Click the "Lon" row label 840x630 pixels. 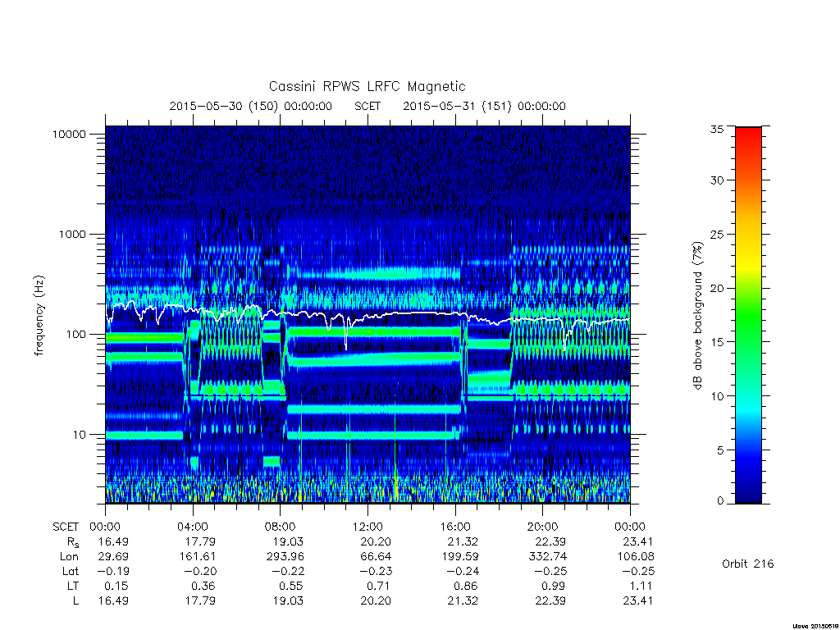pyautogui.click(x=69, y=557)
